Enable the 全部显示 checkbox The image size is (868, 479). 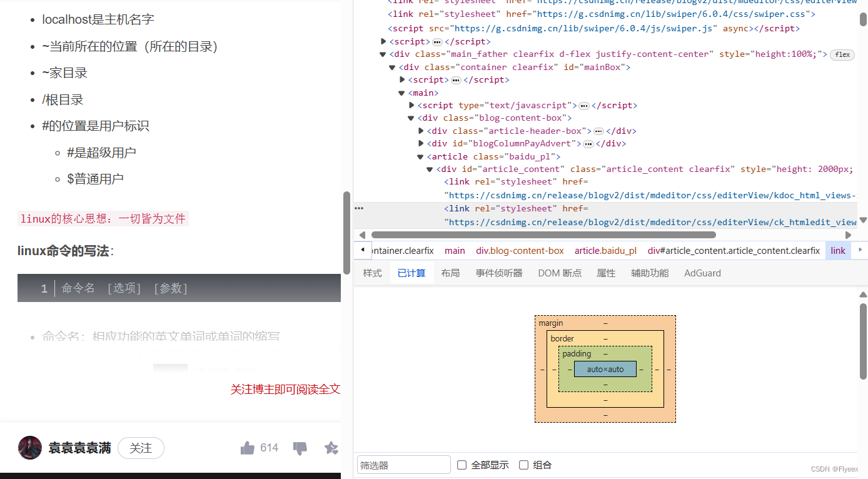(x=462, y=465)
